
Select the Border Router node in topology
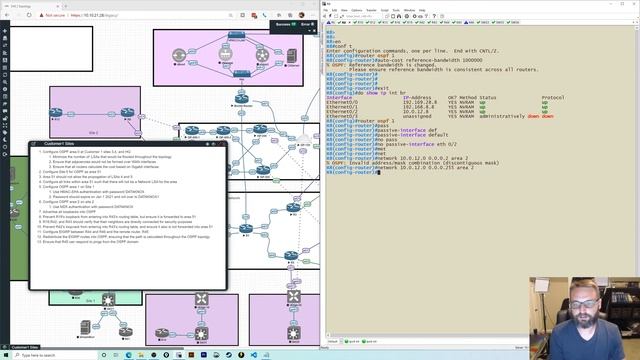pos(242,98)
